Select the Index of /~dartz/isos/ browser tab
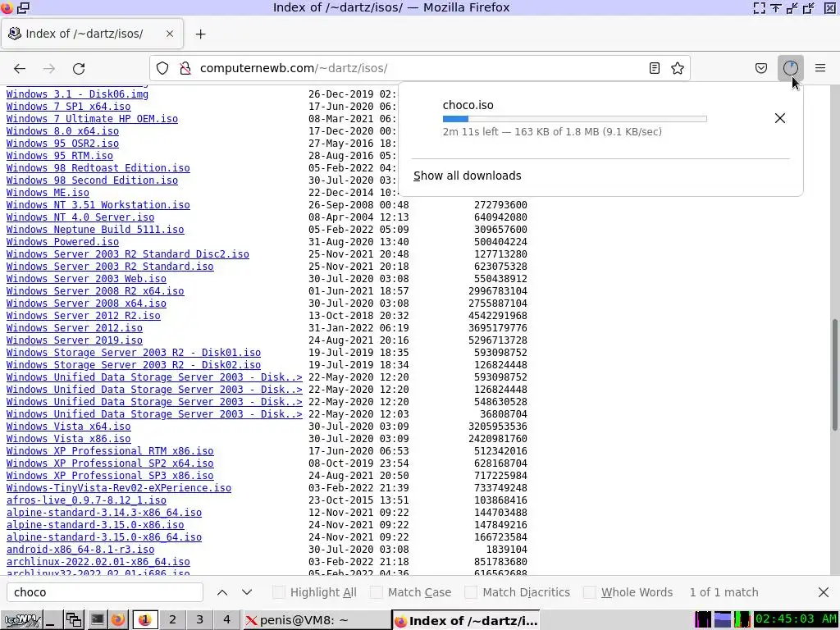Screen dimensions: 840x630 click(92, 34)
